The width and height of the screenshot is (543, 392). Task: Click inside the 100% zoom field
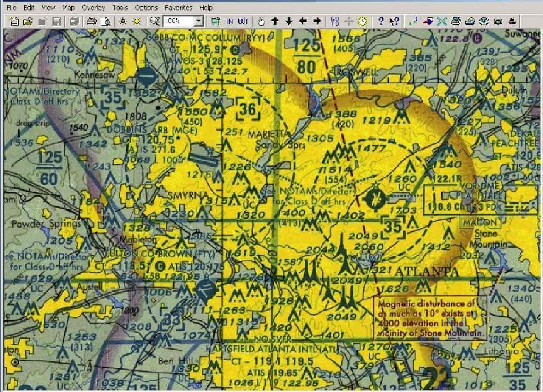(178, 21)
